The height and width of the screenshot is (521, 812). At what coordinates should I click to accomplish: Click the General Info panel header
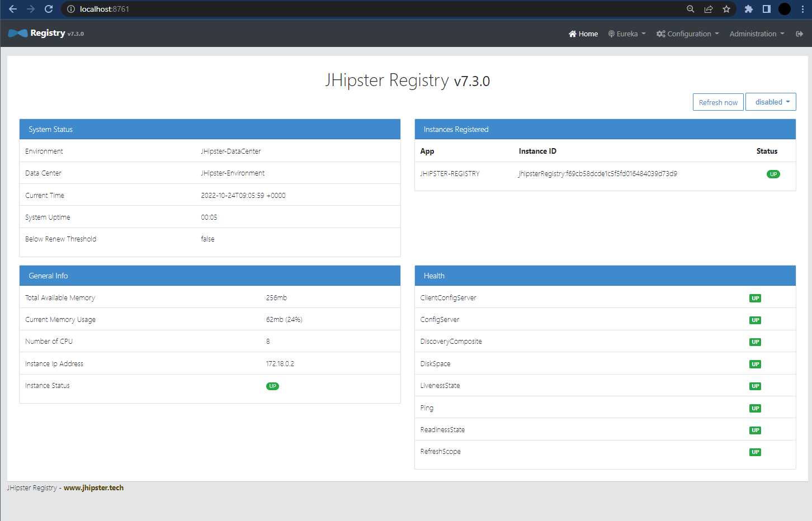pyautogui.click(x=210, y=276)
